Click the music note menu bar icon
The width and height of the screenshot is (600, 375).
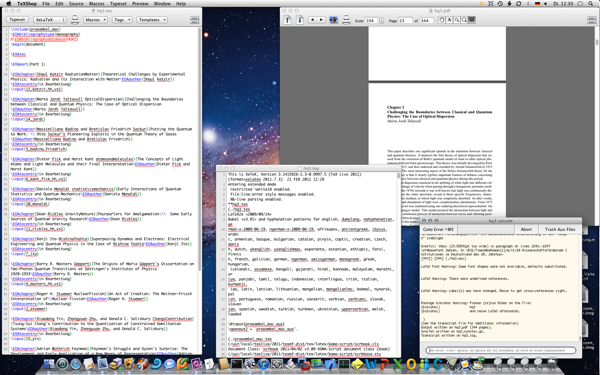[481, 3]
